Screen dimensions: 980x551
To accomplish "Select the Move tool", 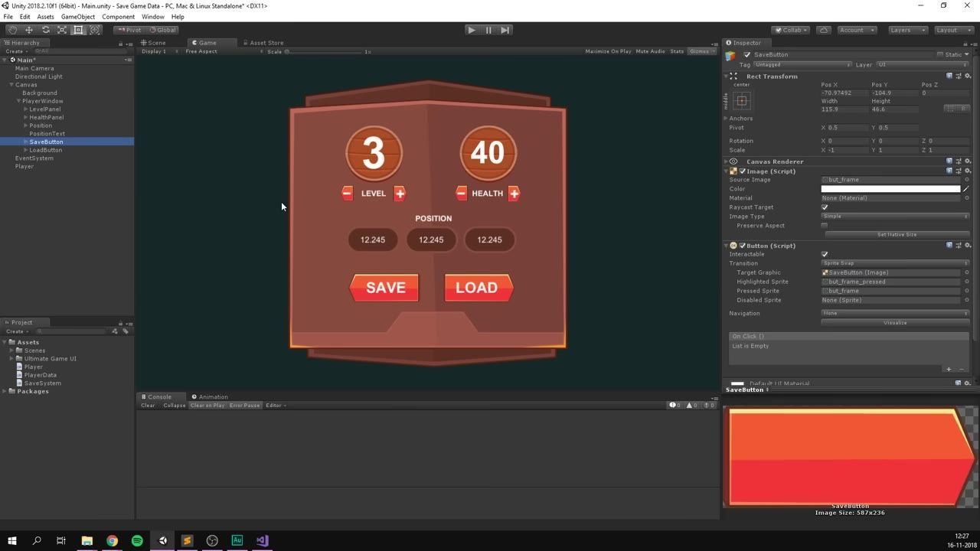I will pyautogui.click(x=29, y=30).
